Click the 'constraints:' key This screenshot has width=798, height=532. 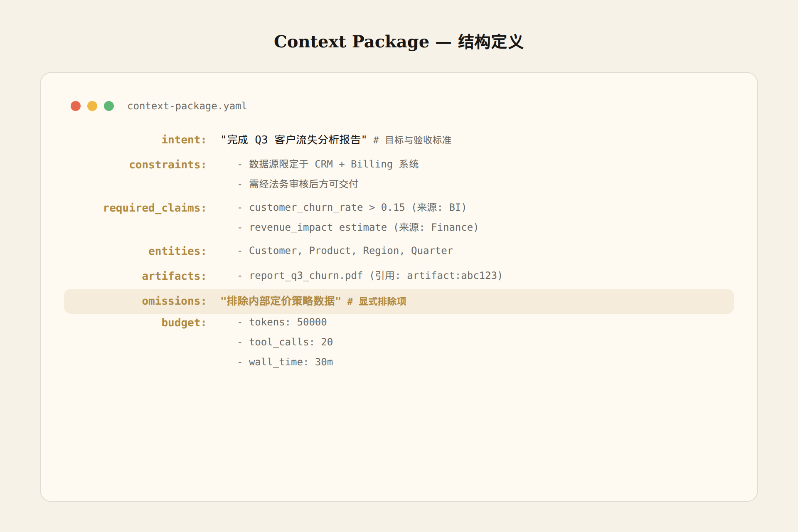167,165
